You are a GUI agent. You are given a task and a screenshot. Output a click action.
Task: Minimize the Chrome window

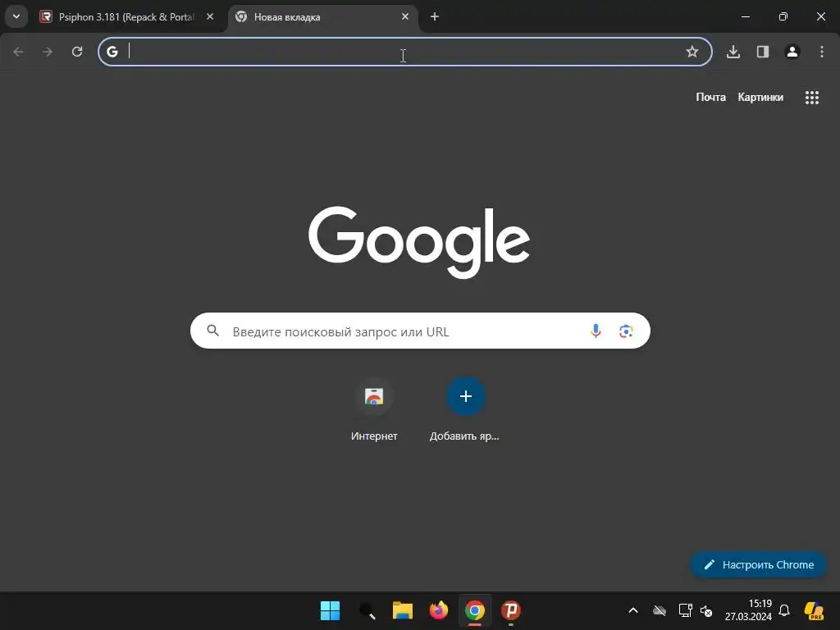pos(745,16)
